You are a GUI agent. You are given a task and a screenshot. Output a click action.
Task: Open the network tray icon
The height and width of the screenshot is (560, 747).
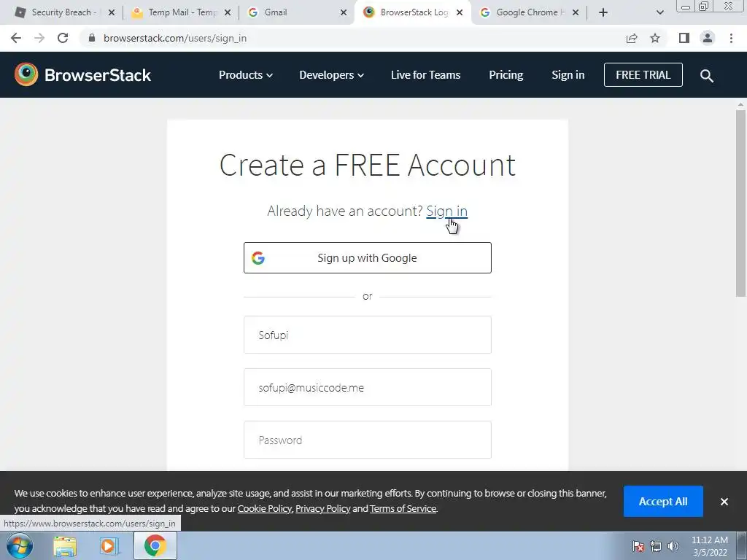click(656, 546)
